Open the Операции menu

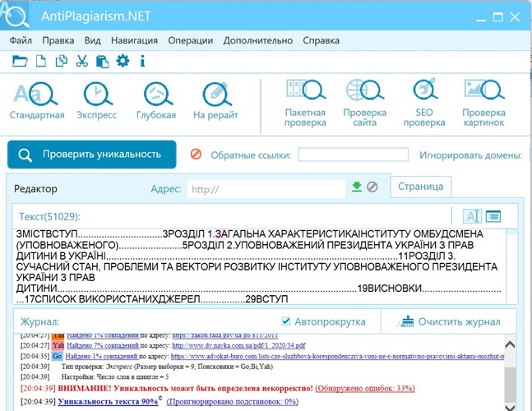tap(190, 40)
